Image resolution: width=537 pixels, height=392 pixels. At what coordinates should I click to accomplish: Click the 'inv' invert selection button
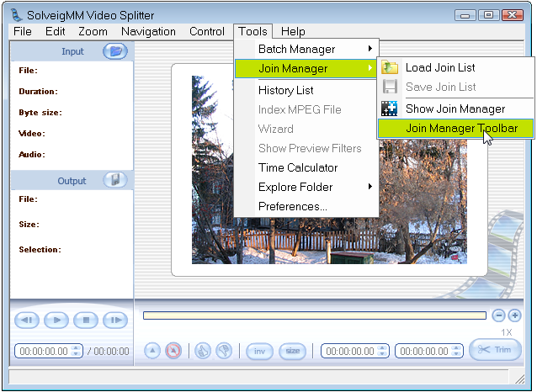point(258,351)
